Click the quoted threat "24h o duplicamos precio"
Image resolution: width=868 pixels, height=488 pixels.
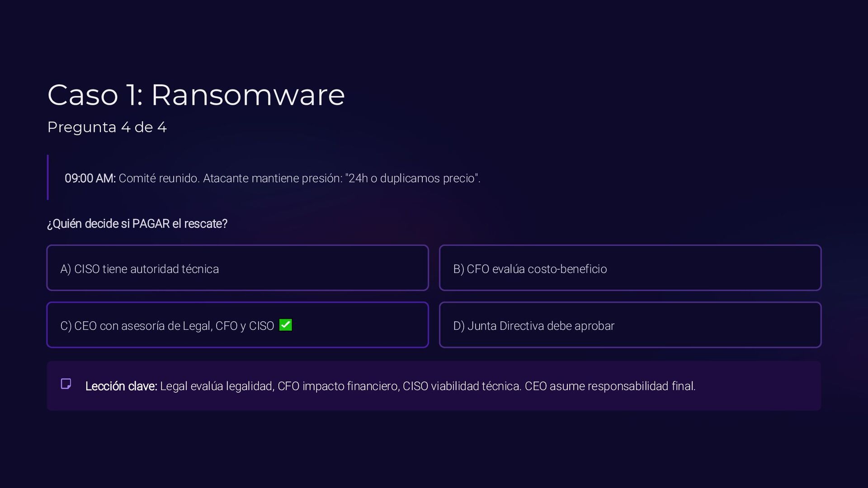click(412, 178)
